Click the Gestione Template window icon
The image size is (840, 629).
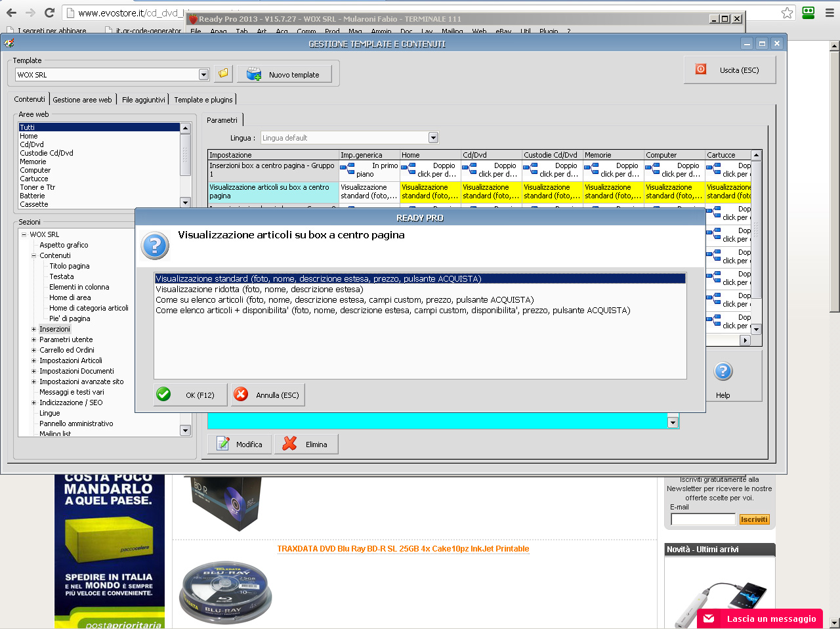[x=9, y=43]
